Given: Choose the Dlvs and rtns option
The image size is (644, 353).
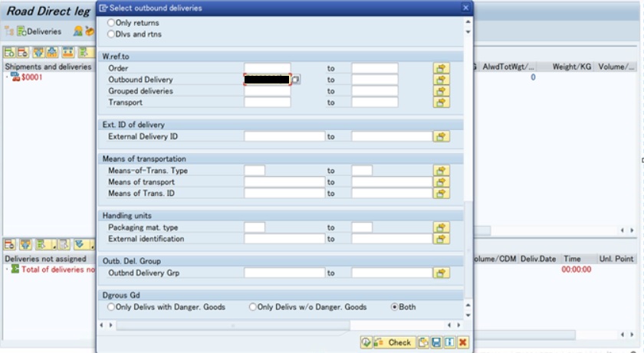Looking at the screenshot, I should coord(111,34).
